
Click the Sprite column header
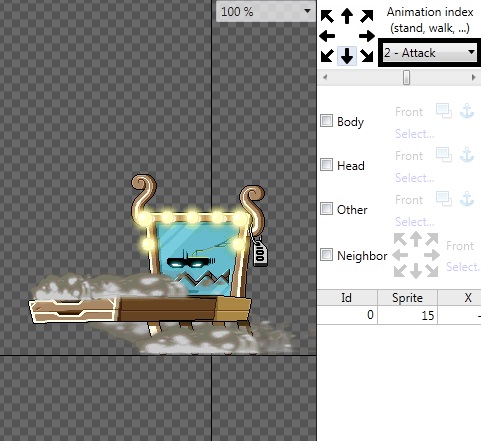(x=407, y=297)
